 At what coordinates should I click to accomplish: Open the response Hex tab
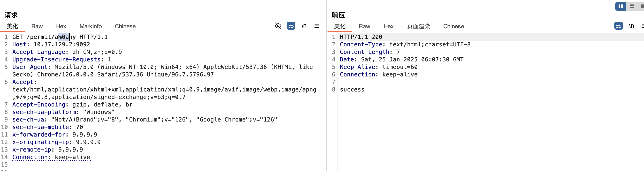tap(388, 26)
